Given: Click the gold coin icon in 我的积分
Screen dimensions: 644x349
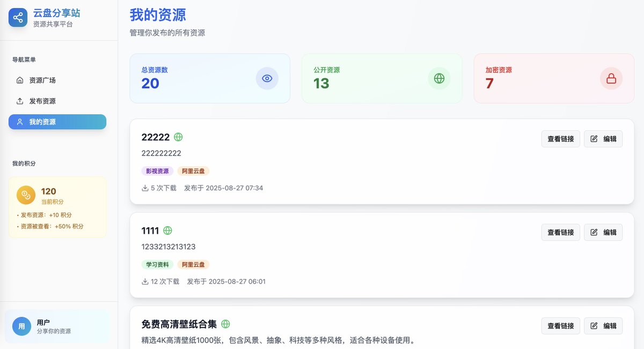Looking at the screenshot, I should [26, 195].
